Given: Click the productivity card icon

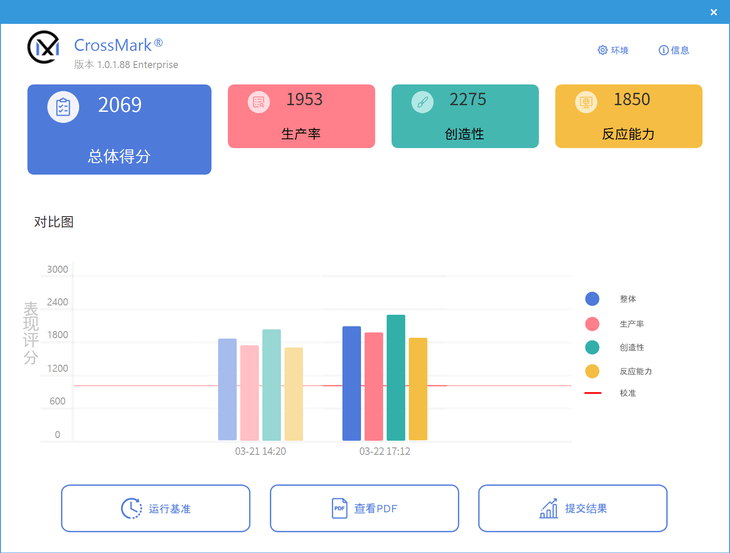Looking at the screenshot, I should pyautogui.click(x=258, y=101).
